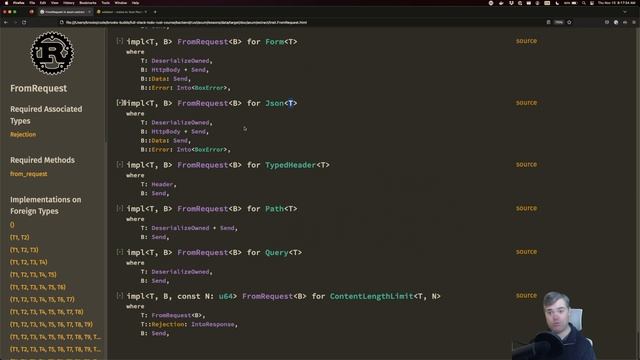Click the u64 primitive type link
640x360 pixels.
click(225, 296)
